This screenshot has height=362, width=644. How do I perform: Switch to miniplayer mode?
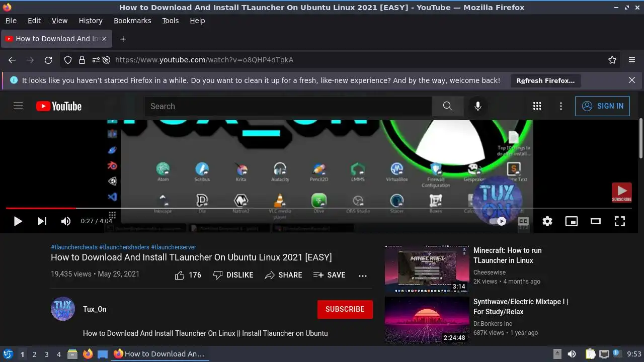[x=572, y=221]
